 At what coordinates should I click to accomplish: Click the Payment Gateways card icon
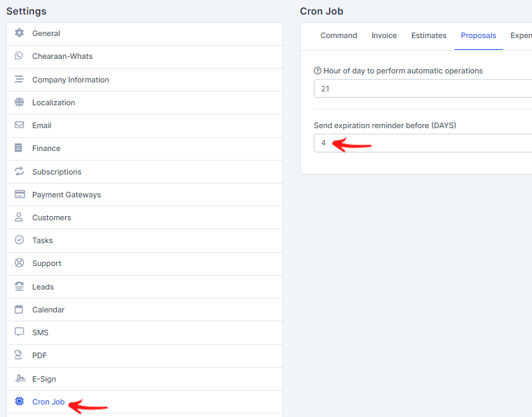pos(19,195)
